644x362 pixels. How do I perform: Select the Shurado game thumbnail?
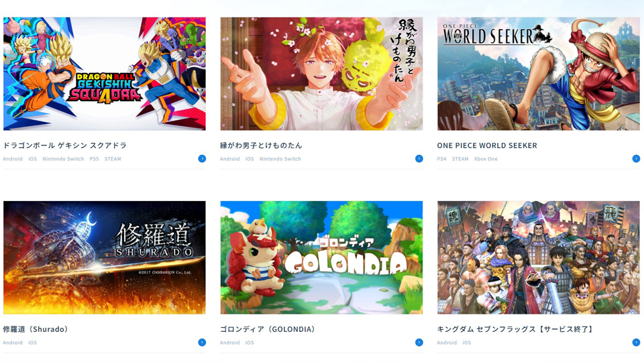click(x=105, y=257)
